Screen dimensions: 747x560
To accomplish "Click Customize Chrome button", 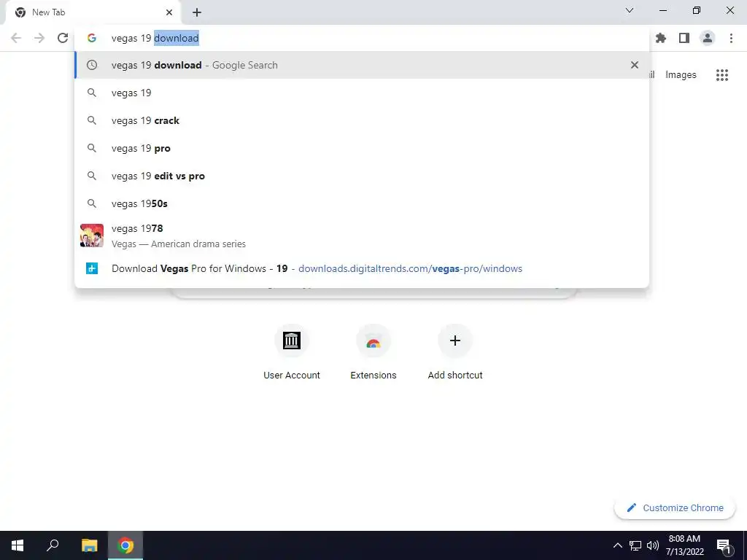I will tap(675, 507).
